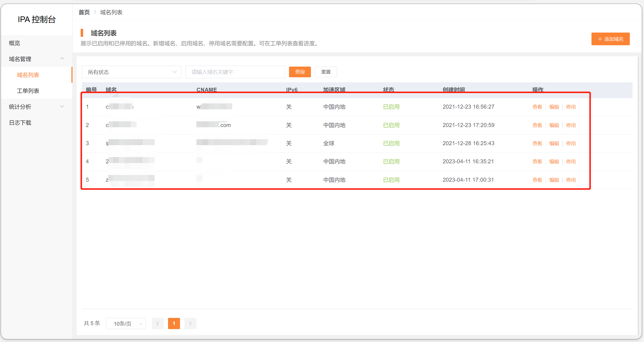This screenshot has height=342, width=644.
Task: Click the previous page arrow in pagination
Action: pos(158,323)
